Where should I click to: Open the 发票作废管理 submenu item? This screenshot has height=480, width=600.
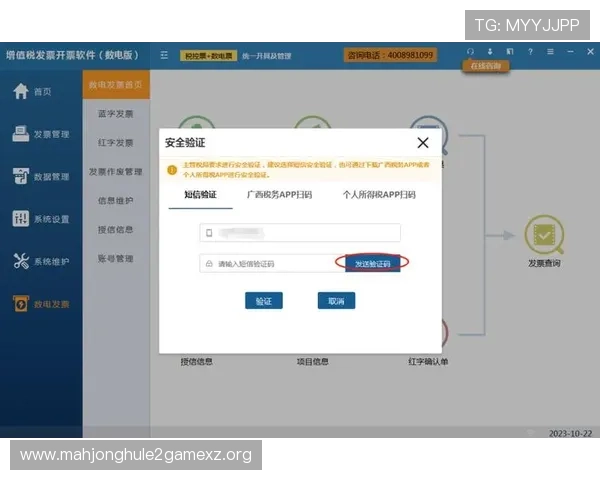tap(116, 171)
